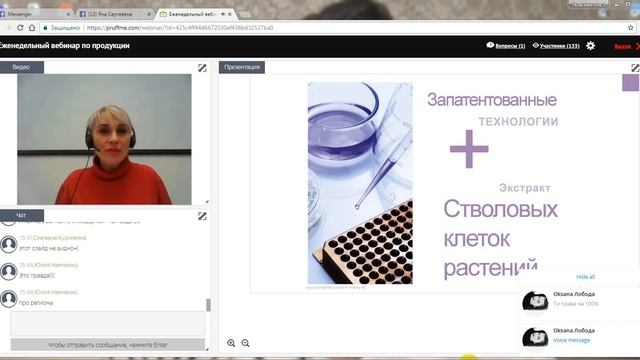Image resolution: width=640 pixels, height=360 pixels.
Task: Bookmark this page with the star
Action: tap(631, 28)
